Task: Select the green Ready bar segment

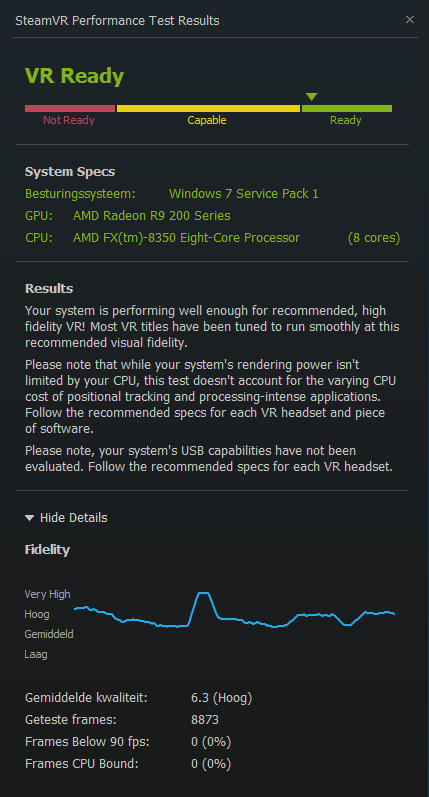Action: [347, 108]
